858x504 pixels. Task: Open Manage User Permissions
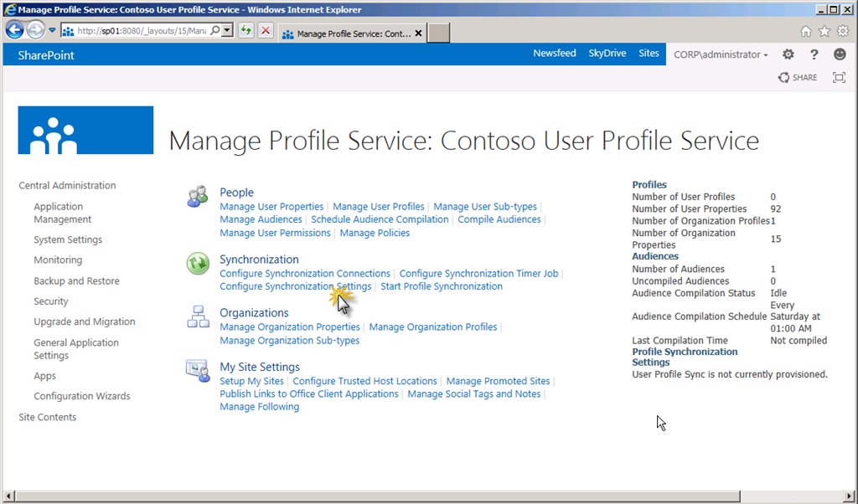(x=275, y=233)
